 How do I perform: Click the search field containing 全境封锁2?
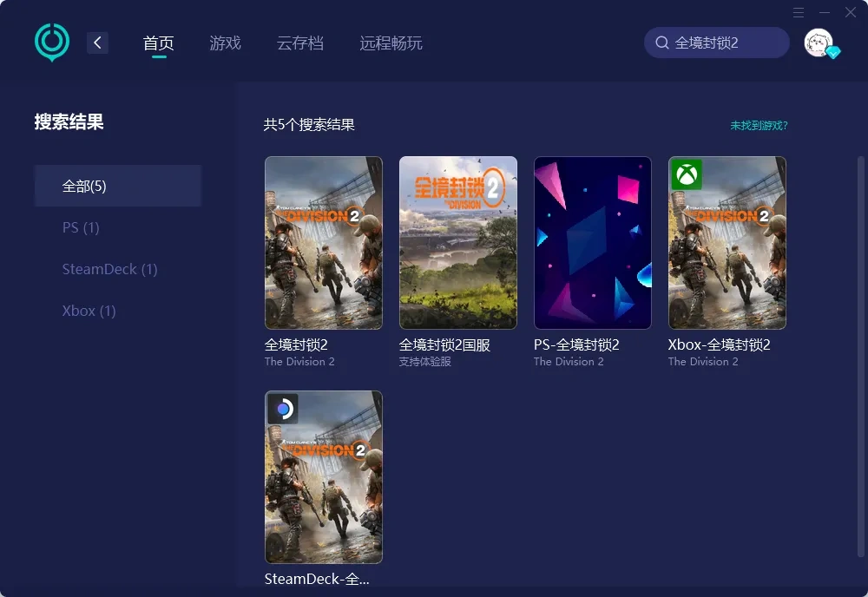coord(725,43)
